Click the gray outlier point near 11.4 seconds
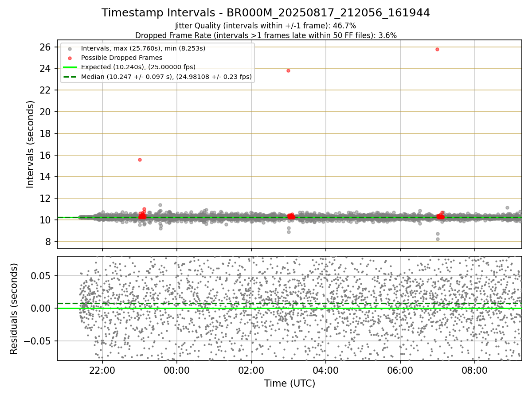This screenshot has width=532, height=399. point(160,205)
